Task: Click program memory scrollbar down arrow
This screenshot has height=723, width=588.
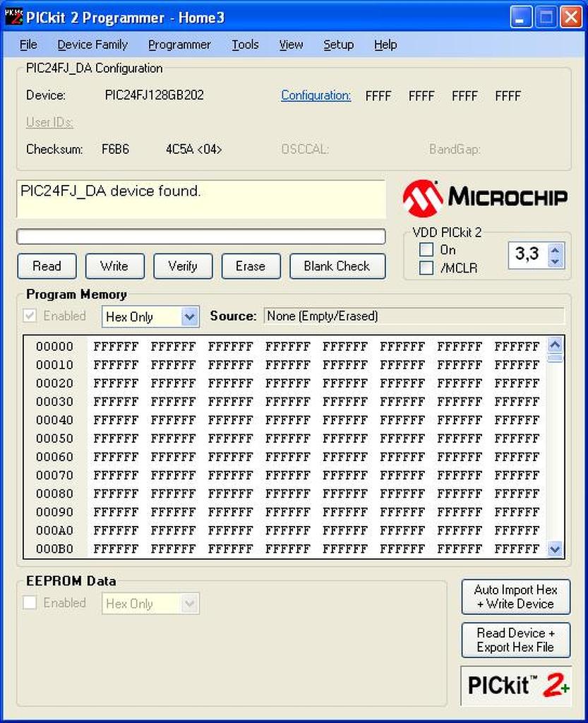Action: (555, 549)
